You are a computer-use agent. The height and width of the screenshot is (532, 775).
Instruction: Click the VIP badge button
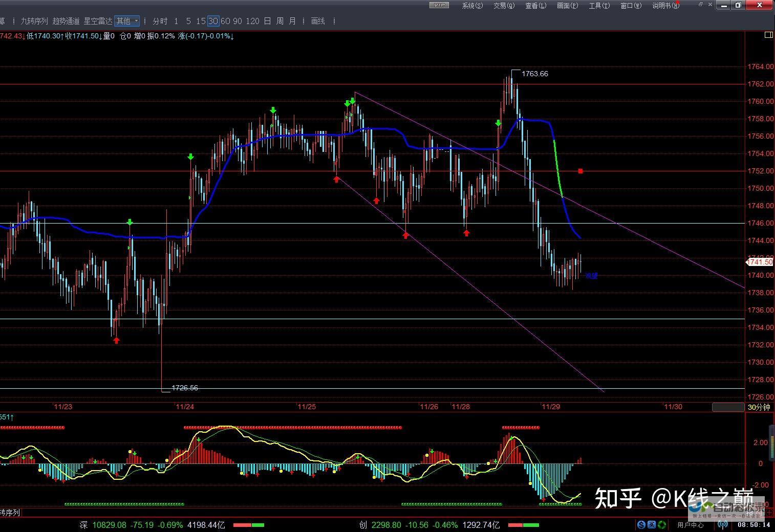[439, 5]
